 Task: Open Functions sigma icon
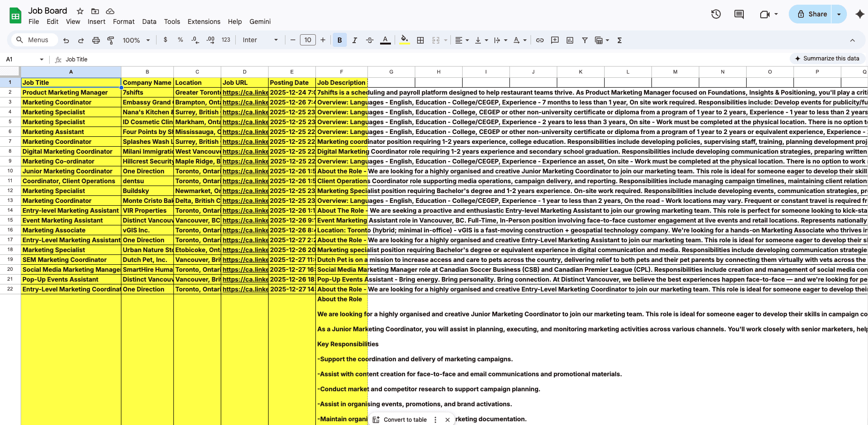(620, 40)
